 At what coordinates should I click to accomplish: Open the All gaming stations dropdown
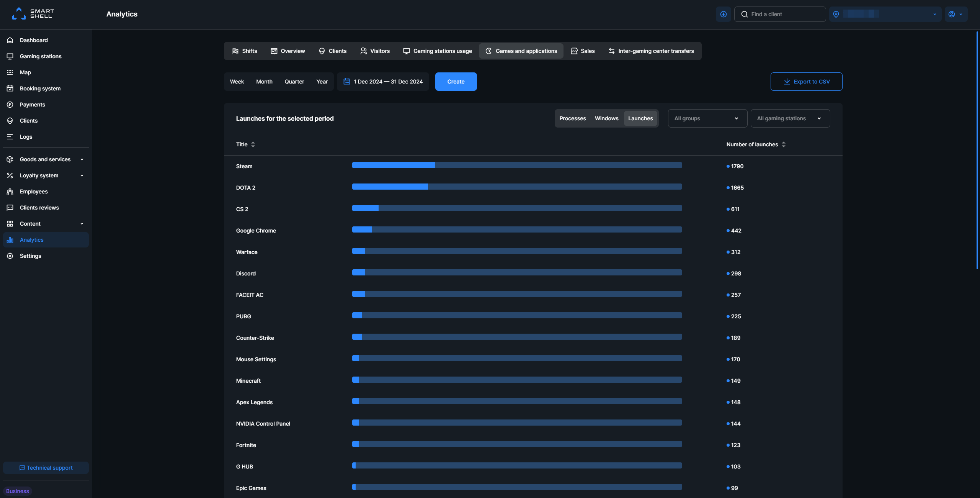pos(790,118)
